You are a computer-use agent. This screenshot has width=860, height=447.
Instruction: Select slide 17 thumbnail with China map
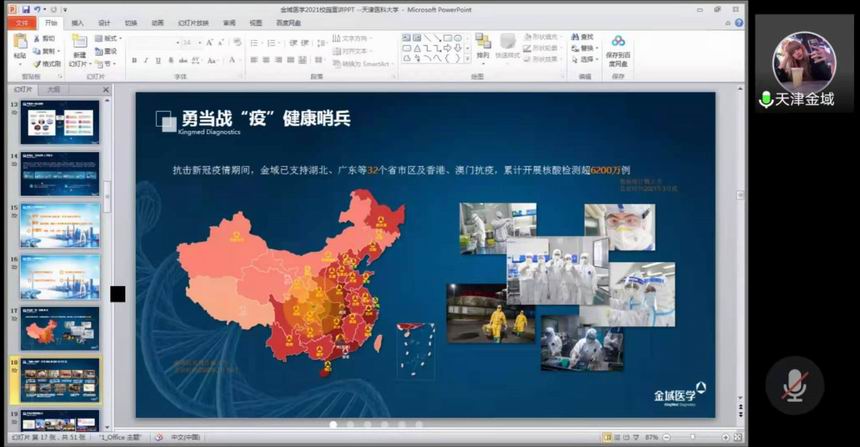[x=60, y=329]
